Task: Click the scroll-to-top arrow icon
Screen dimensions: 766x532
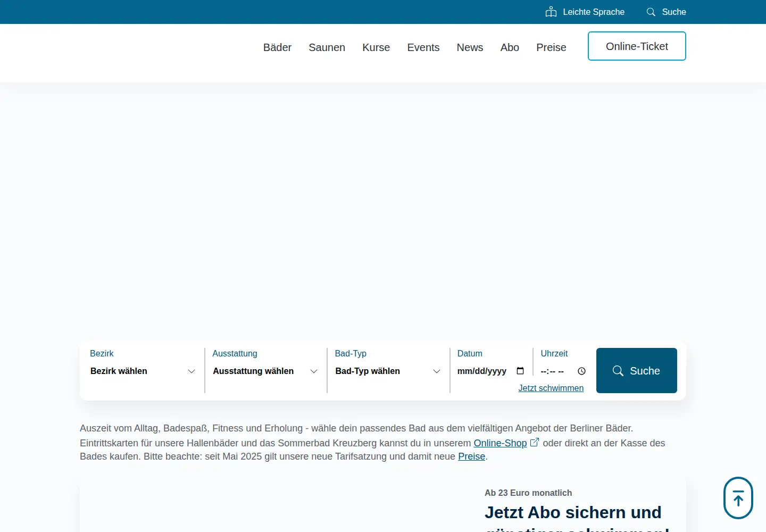Action: tap(738, 498)
